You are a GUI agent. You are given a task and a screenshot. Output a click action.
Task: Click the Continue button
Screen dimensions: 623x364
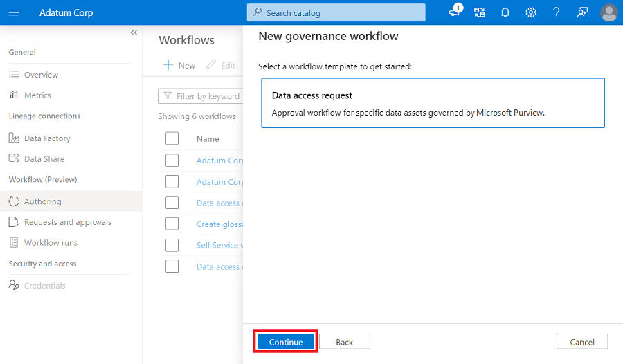[x=286, y=342]
